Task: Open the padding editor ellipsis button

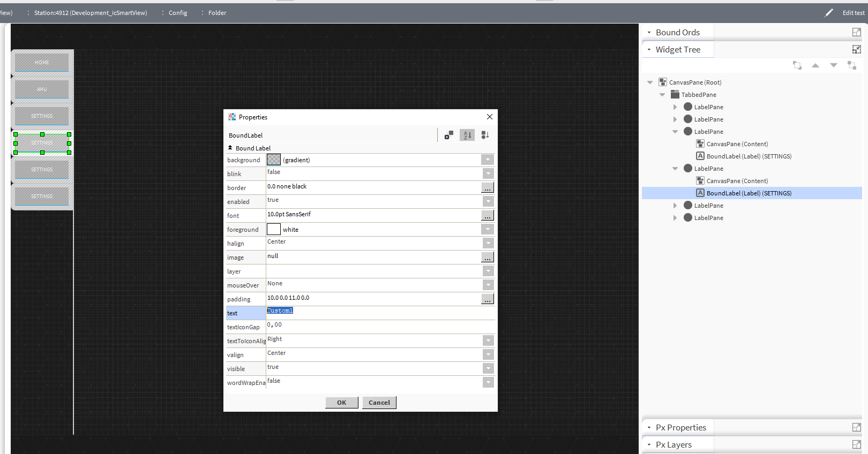Action: tap(487, 299)
